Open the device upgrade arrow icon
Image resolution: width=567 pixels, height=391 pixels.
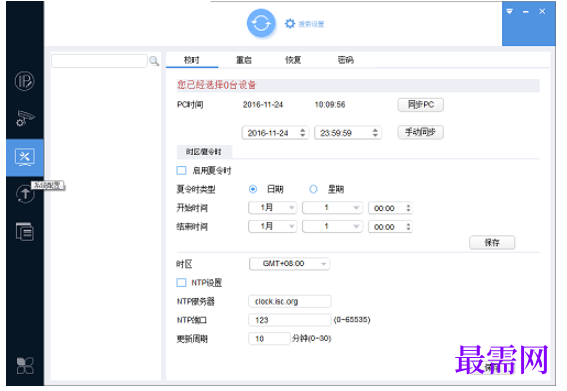click(x=25, y=194)
